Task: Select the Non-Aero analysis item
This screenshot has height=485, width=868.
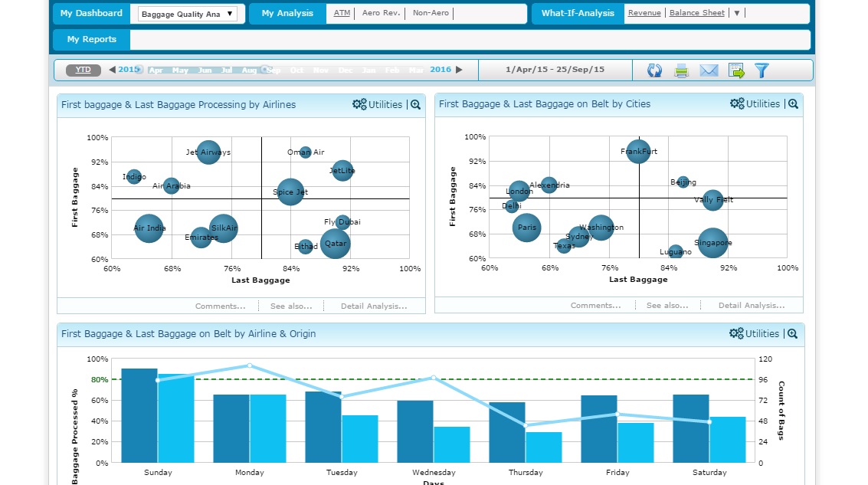Action: [431, 13]
